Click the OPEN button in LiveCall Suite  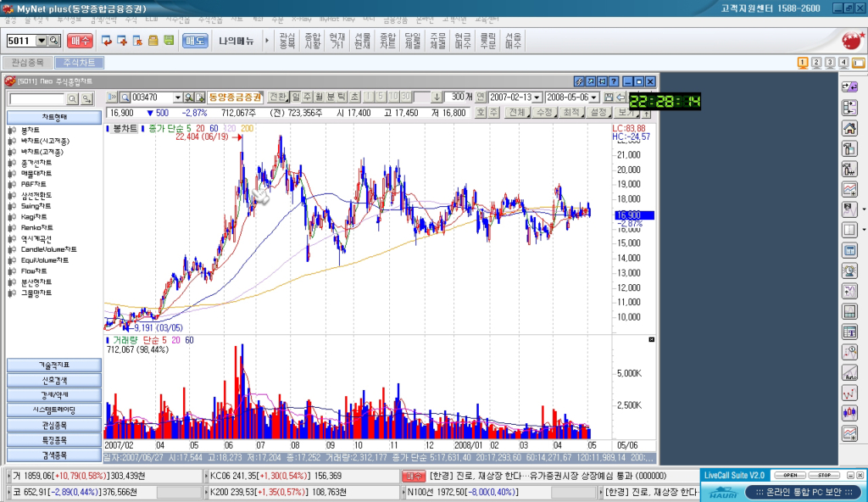tap(790, 476)
